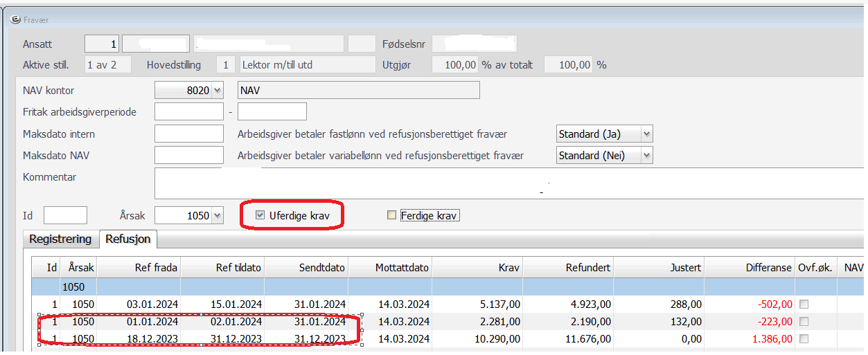Image resolution: width=868 pixels, height=355 pixels.
Task: Sort by the Ref tildato column header
Action: click(222, 268)
